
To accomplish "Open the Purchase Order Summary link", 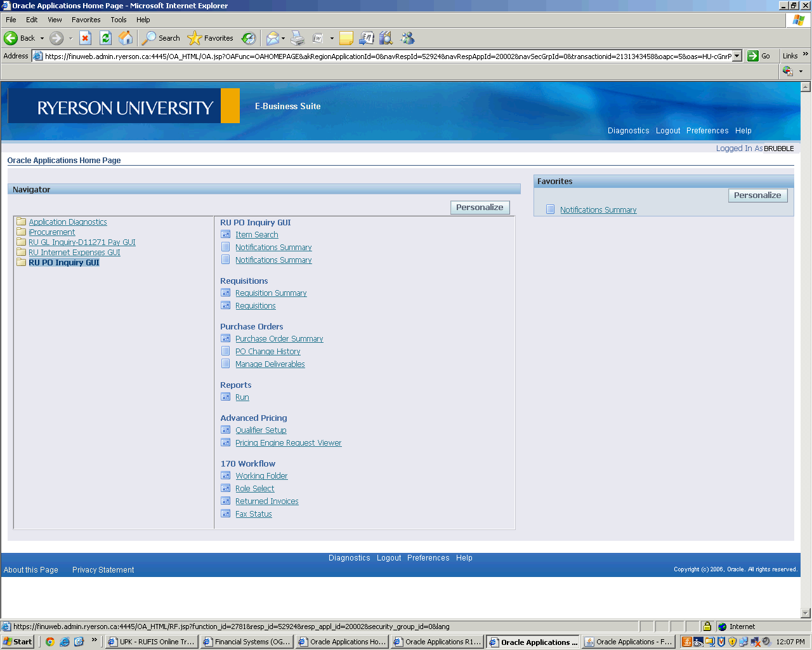I will tap(279, 339).
